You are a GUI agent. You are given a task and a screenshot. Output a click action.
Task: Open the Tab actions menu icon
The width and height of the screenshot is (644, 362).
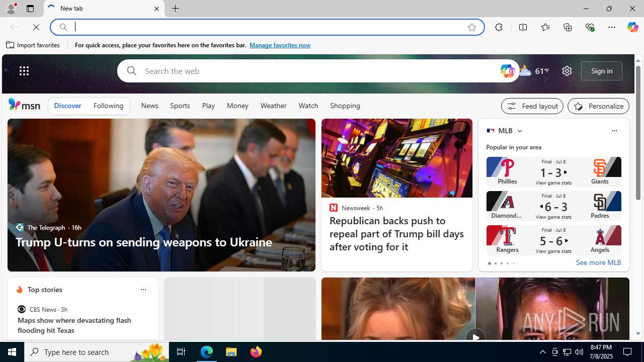30,9
